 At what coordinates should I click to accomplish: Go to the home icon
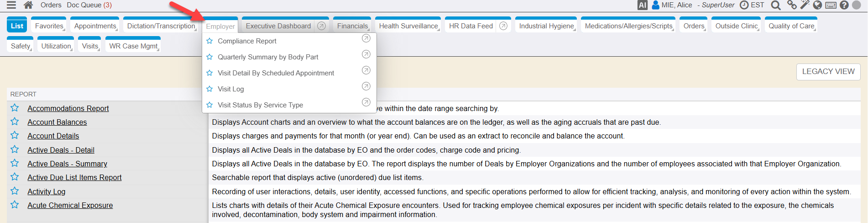click(28, 5)
